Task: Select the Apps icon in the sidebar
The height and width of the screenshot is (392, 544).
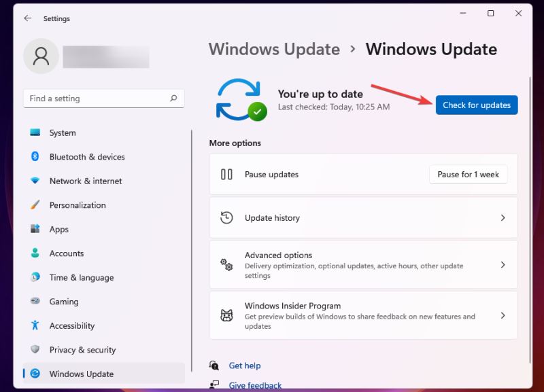Action: click(35, 229)
